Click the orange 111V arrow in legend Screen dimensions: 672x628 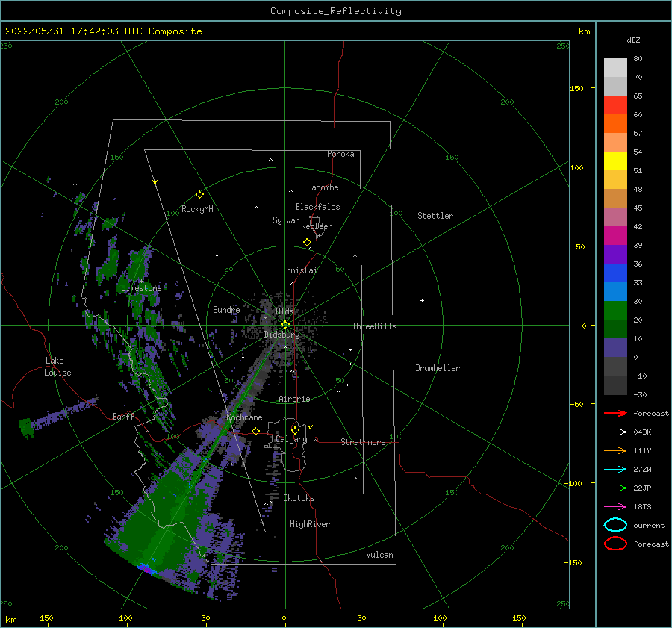click(615, 450)
